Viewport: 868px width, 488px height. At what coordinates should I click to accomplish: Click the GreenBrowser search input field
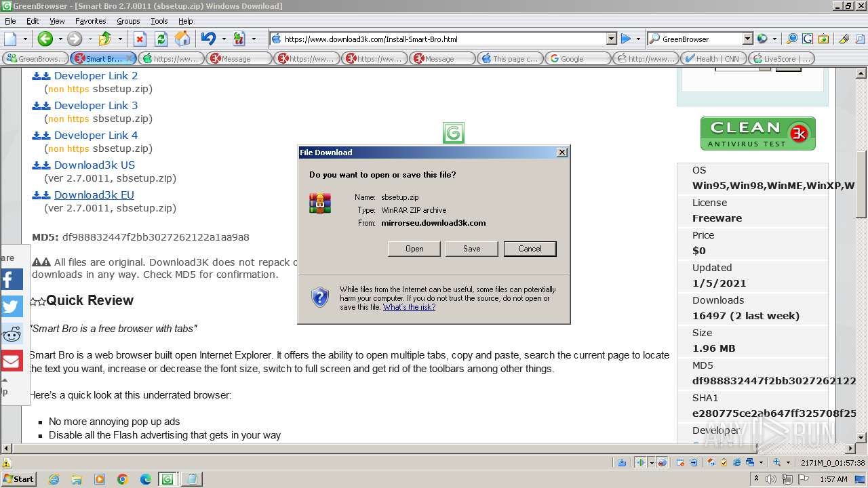(701, 39)
